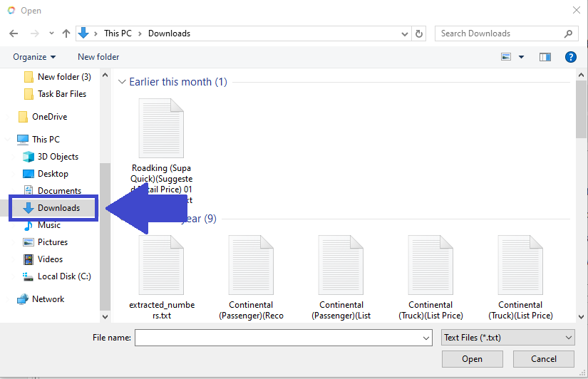The image size is (588, 379).
Task: Select Continental (Passenger)(Reco file
Action: coord(252,278)
